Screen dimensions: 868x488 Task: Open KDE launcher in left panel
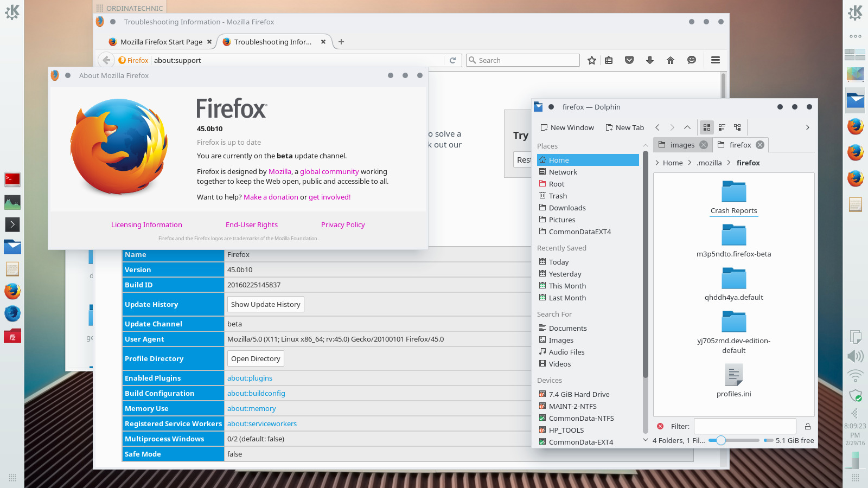tap(12, 12)
